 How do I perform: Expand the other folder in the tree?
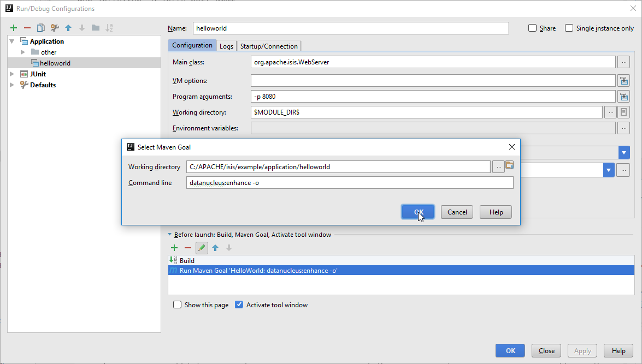(x=23, y=52)
